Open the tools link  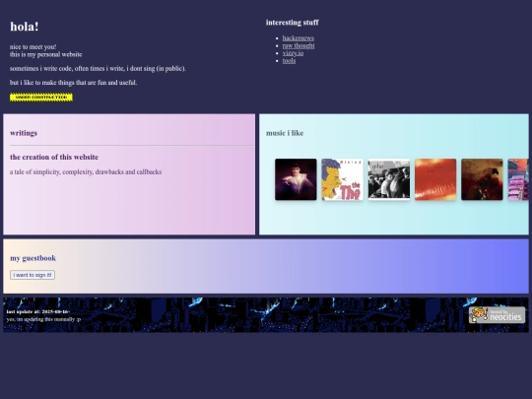[x=289, y=61]
